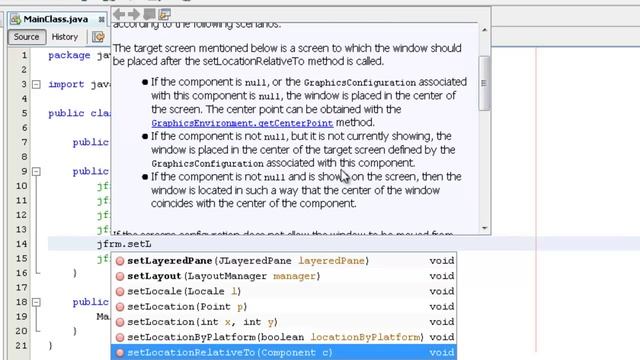Switch to Source view
The image size is (640, 360).
pos(26,37)
